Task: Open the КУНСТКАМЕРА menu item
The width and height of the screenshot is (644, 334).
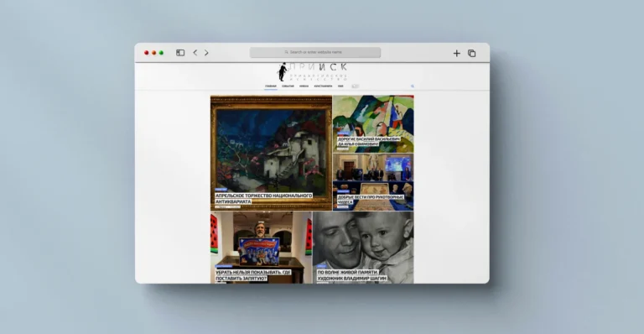Action: (x=323, y=86)
